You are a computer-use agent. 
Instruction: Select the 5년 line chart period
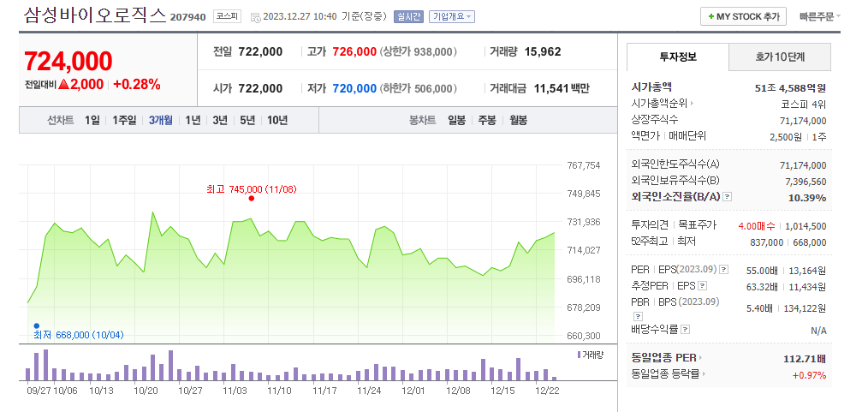pyautogui.click(x=247, y=120)
